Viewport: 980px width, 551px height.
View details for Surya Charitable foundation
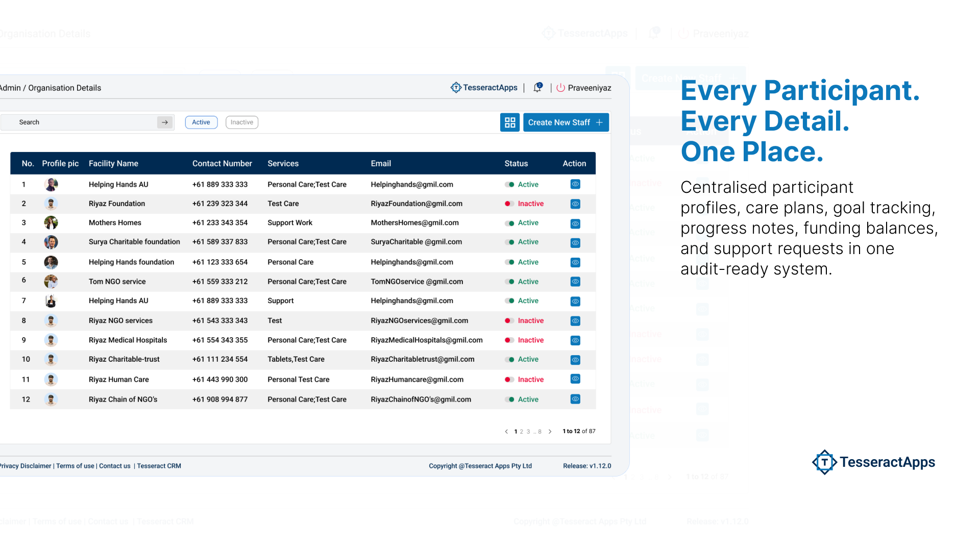575,243
